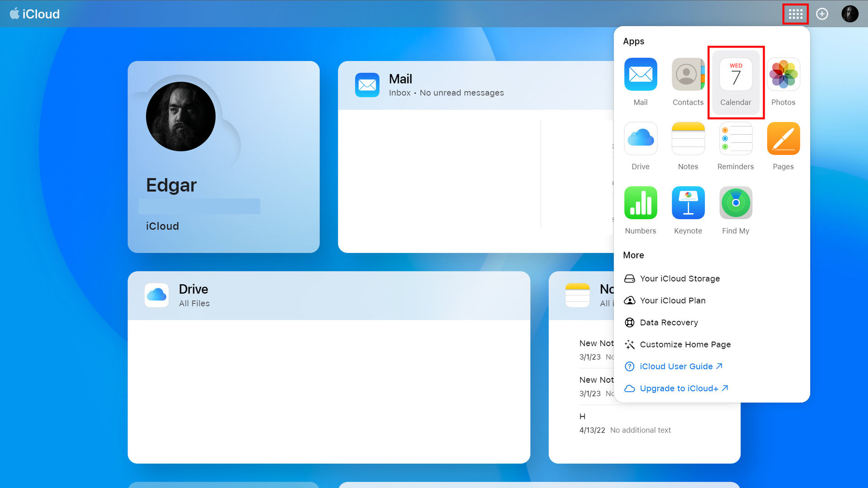Open the Numbers app
Image resolution: width=868 pixels, height=488 pixels.
[x=640, y=203]
